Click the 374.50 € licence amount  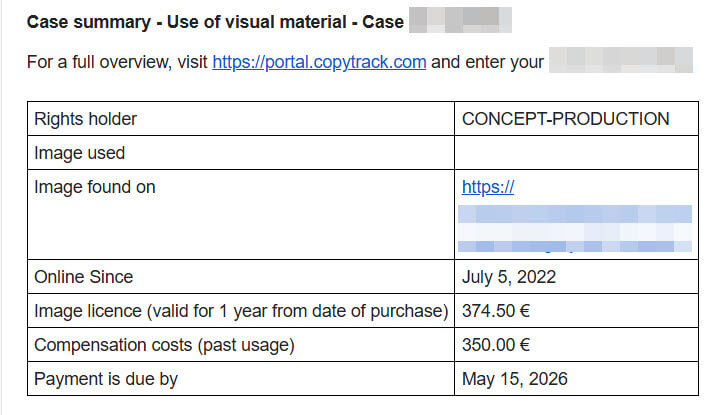pyautogui.click(x=496, y=311)
